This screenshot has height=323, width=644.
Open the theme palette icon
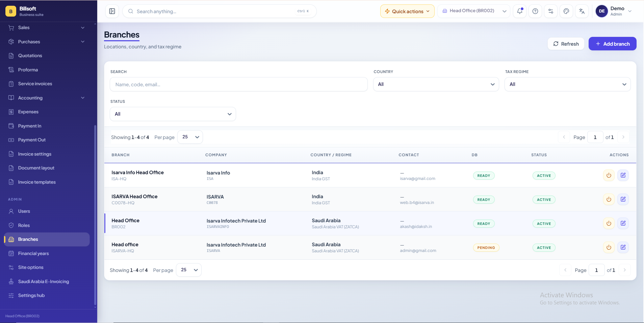pyautogui.click(x=566, y=11)
